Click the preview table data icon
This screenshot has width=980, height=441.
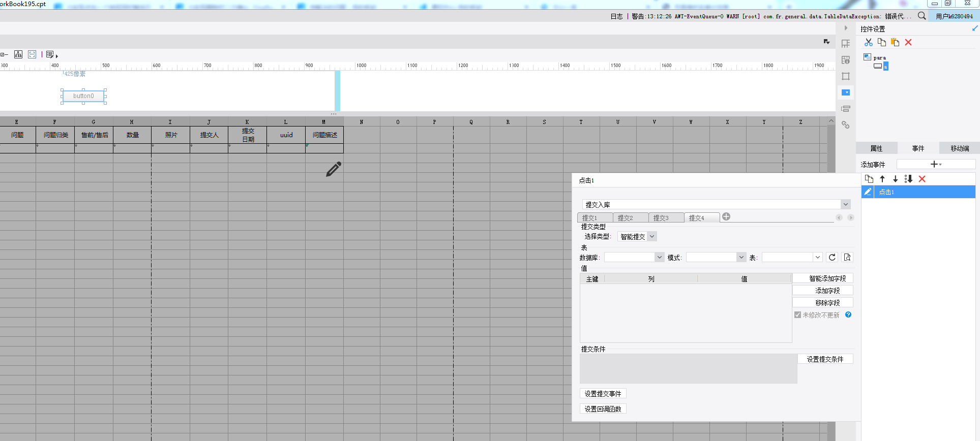(x=847, y=258)
